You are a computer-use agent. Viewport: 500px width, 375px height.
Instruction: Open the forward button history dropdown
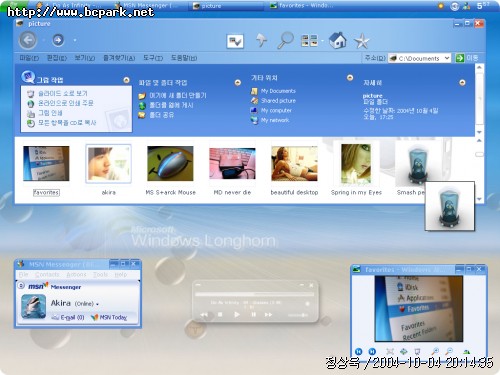(75, 40)
